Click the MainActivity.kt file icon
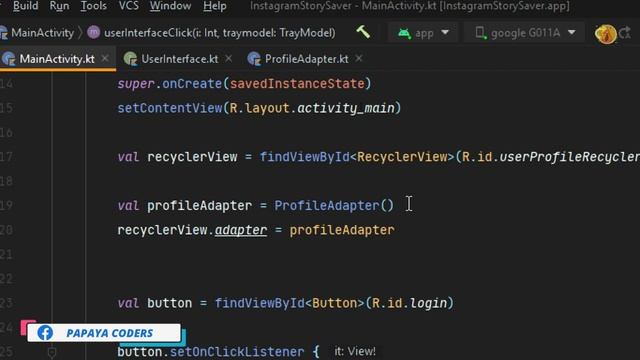 point(9,59)
